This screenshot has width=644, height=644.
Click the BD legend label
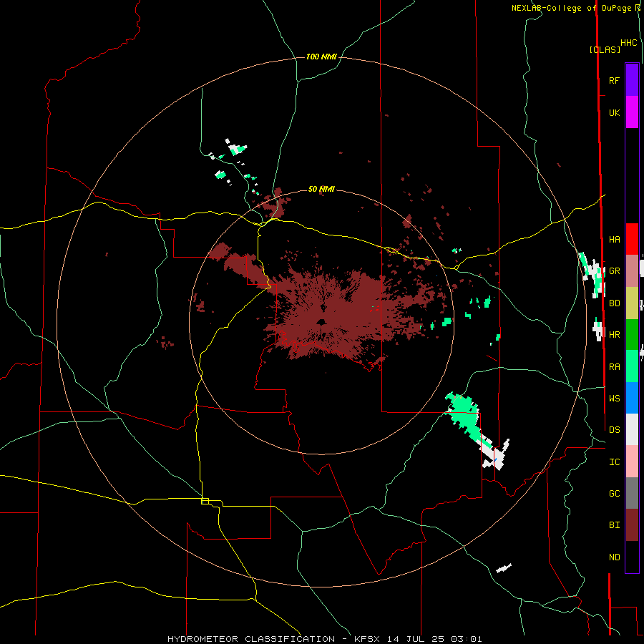[615, 303]
